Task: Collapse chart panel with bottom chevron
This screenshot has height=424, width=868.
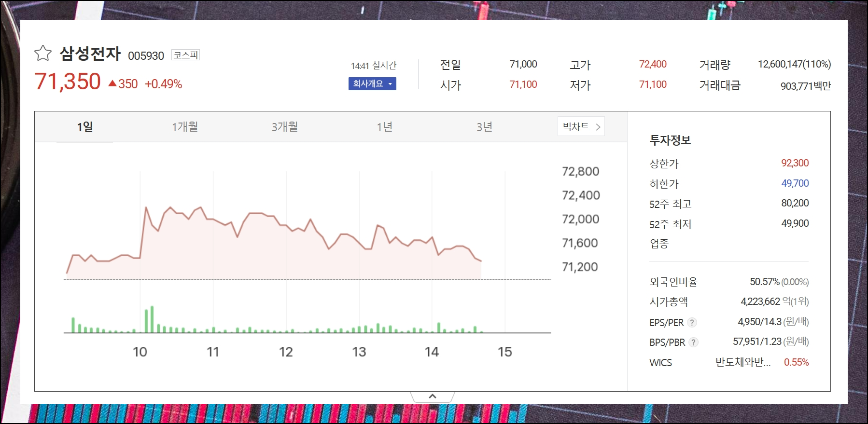Action: pos(433,397)
